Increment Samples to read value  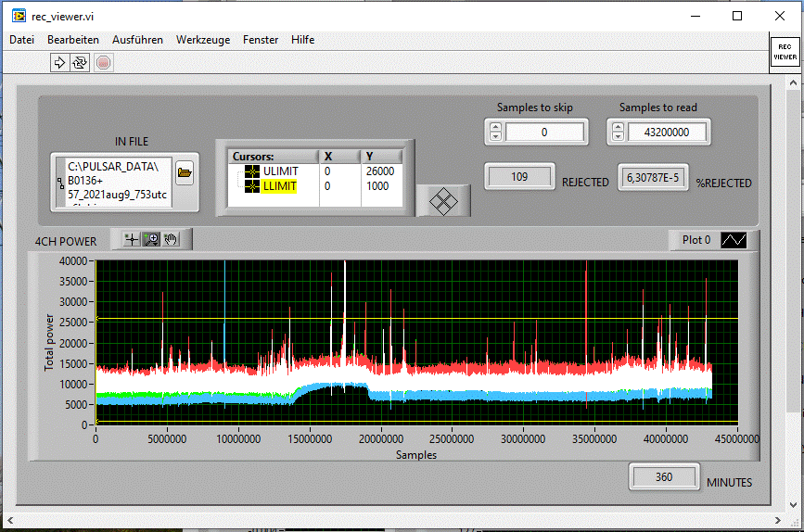point(618,128)
